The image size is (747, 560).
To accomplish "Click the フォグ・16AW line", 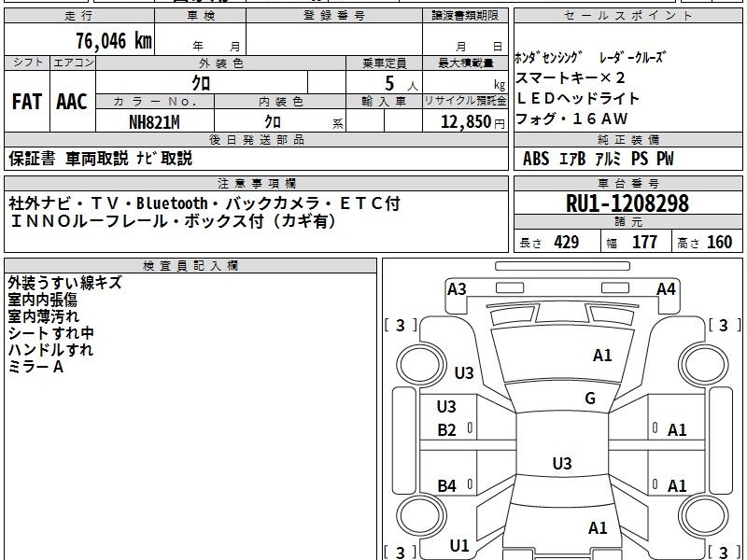I will click(571, 119).
